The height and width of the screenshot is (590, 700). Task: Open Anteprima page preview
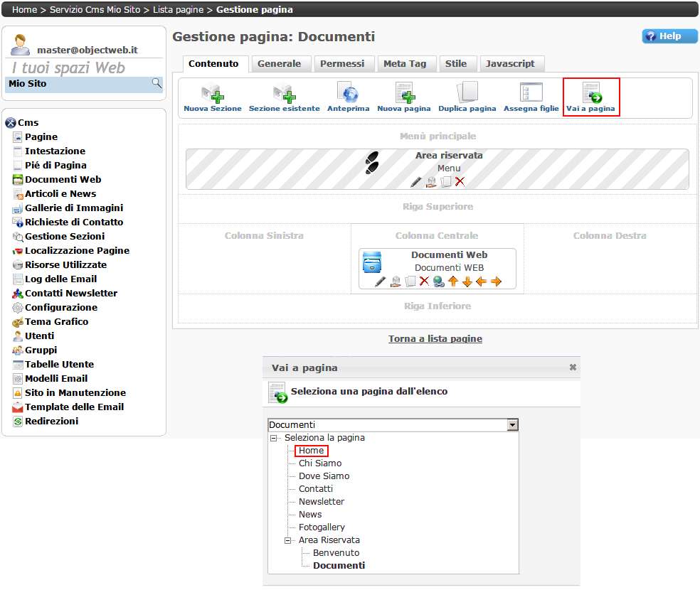(348, 95)
